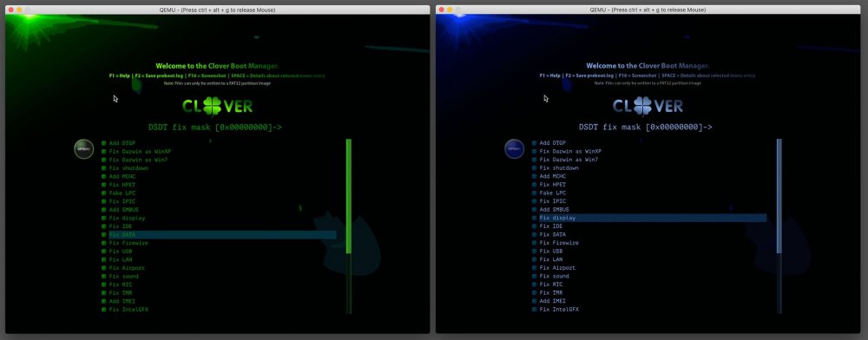Screen dimensions: 868x340
Task: Check Fix Firewire in the green window
Action: [x=103, y=243]
